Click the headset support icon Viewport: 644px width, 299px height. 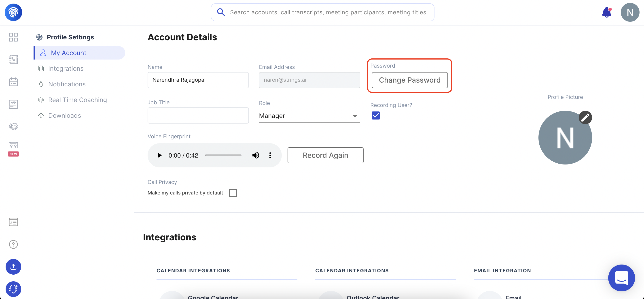click(x=13, y=289)
